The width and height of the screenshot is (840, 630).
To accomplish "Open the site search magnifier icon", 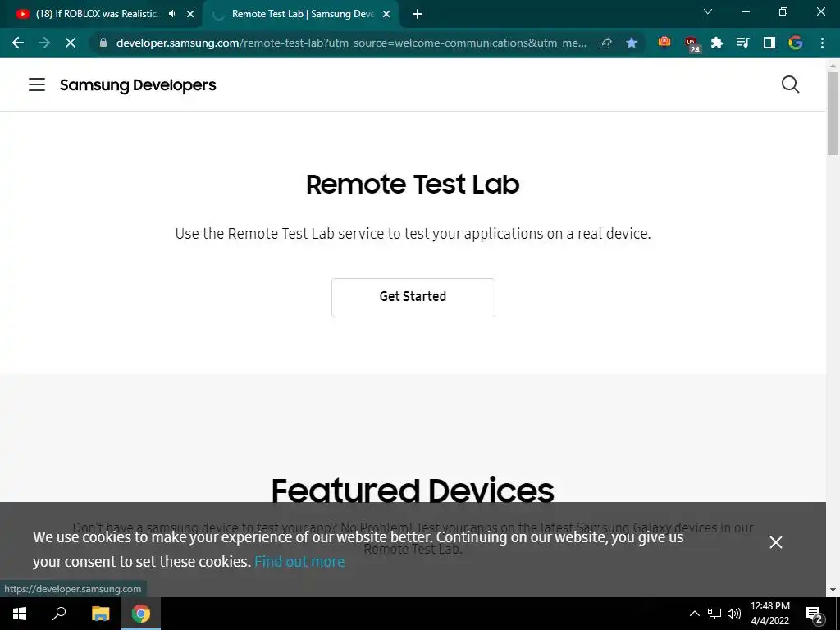I will pyautogui.click(x=790, y=84).
